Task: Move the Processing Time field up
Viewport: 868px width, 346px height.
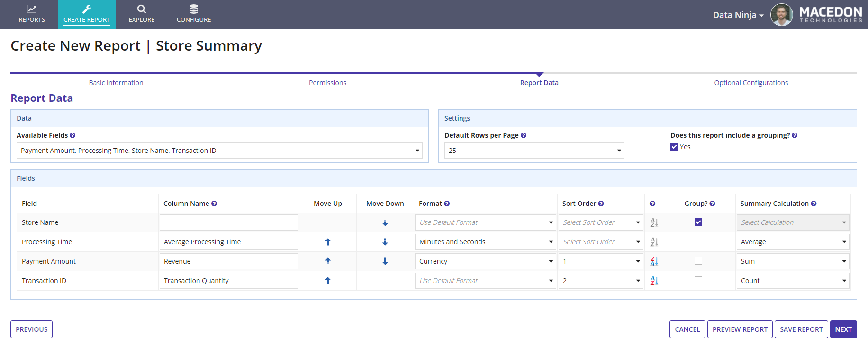Action: tap(327, 242)
